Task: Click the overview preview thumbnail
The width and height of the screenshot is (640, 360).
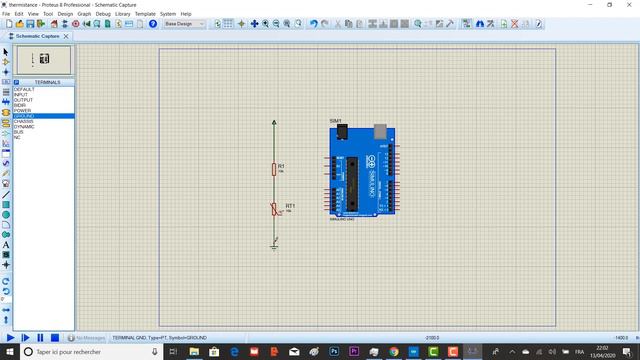Action: pyautogui.click(x=44, y=60)
